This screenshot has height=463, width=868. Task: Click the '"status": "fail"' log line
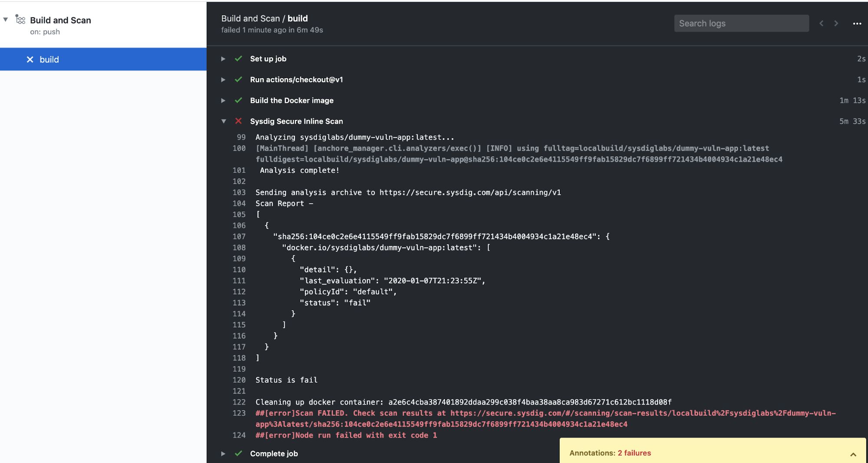point(335,303)
